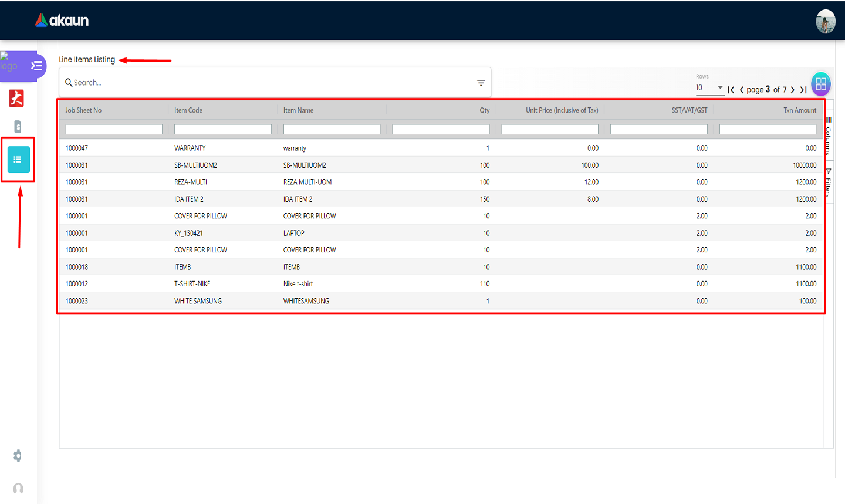Click item code WHITE SAMSUNG

click(198, 301)
